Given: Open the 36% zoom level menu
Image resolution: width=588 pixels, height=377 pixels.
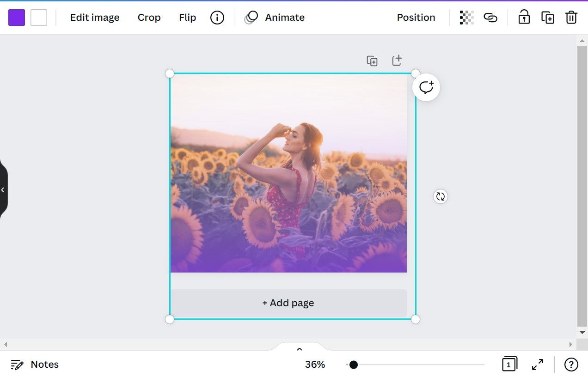Looking at the screenshot, I should 315,365.
